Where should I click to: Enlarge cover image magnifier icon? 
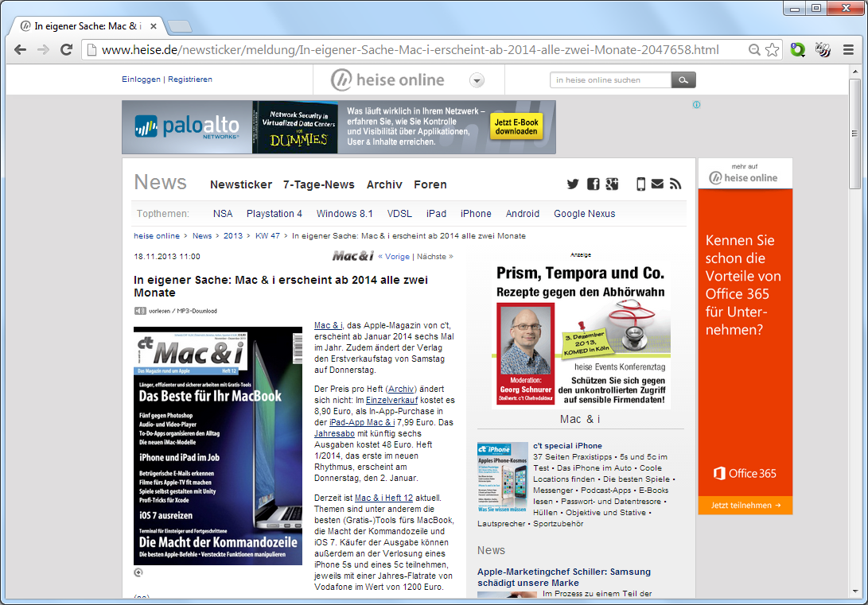pos(138,572)
